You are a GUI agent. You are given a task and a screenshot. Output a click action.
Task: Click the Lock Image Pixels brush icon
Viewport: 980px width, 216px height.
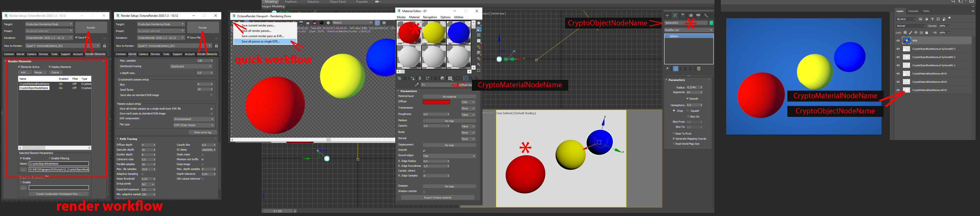pyautogui.click(x=910, y=33)
